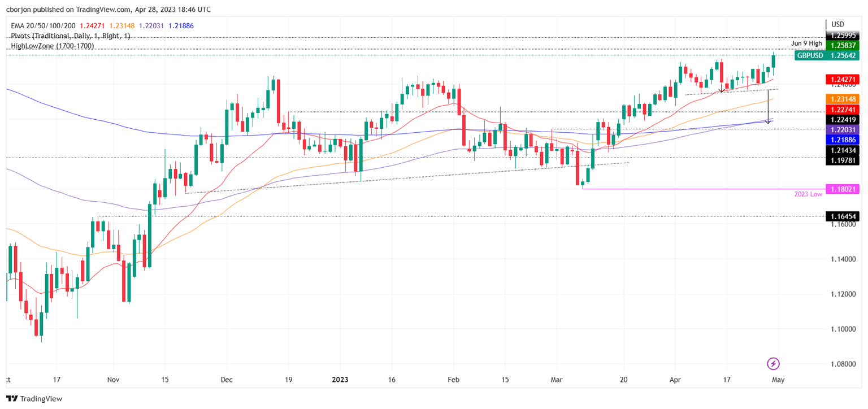
Task: Click the green 1.25837 Jun 9 High flag
Action: tap(843, 45)
